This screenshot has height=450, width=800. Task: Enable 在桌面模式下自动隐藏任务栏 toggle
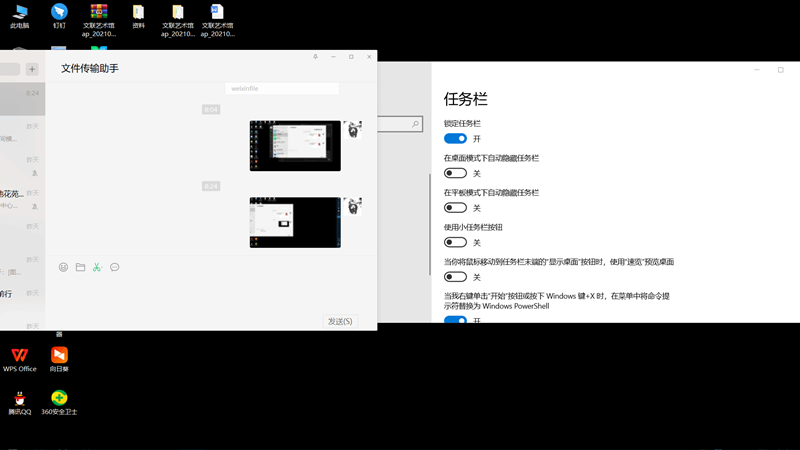tap(455, 173)
